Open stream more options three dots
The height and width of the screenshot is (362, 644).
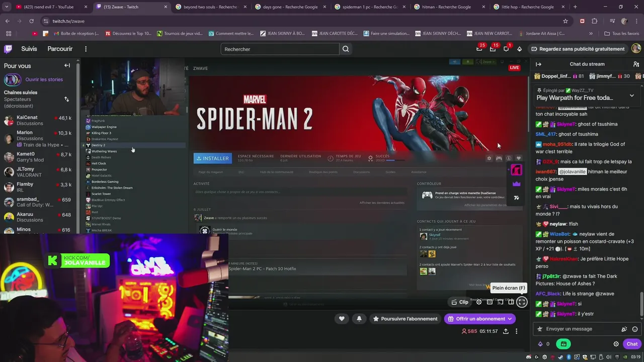516,331
